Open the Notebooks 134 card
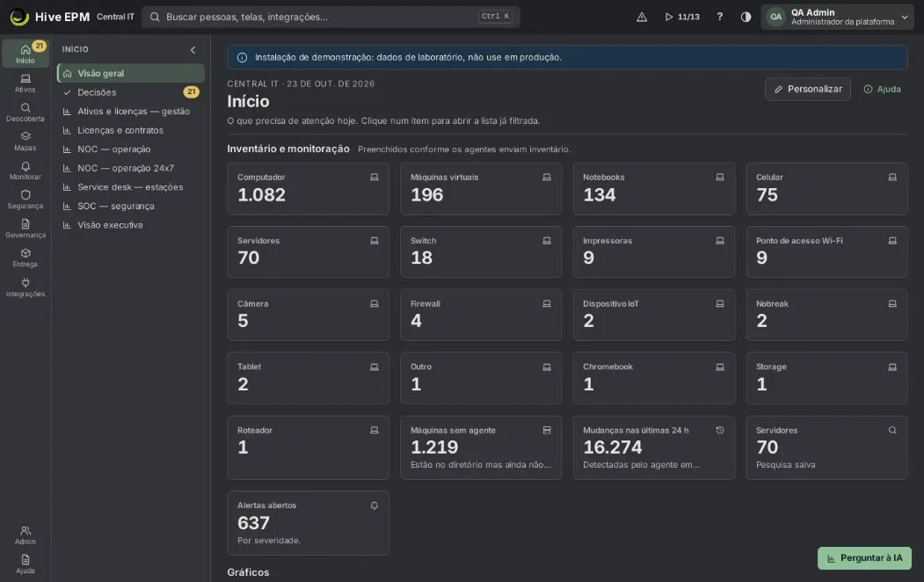 (x=653, y=188)
